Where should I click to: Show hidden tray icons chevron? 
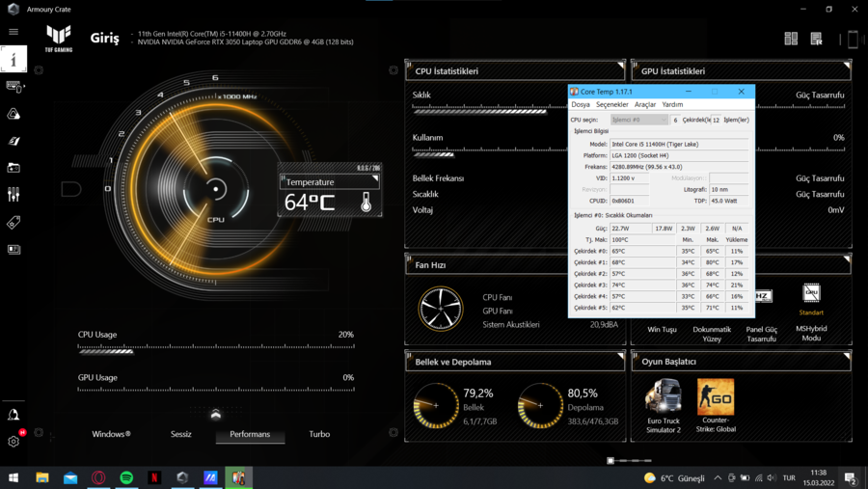718,477
